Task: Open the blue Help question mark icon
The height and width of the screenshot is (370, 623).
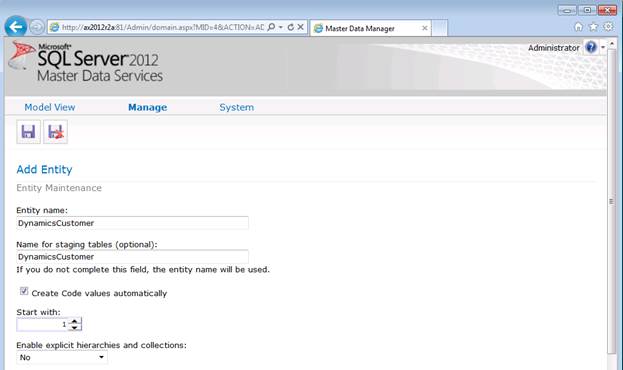Action: click(591, 47)
